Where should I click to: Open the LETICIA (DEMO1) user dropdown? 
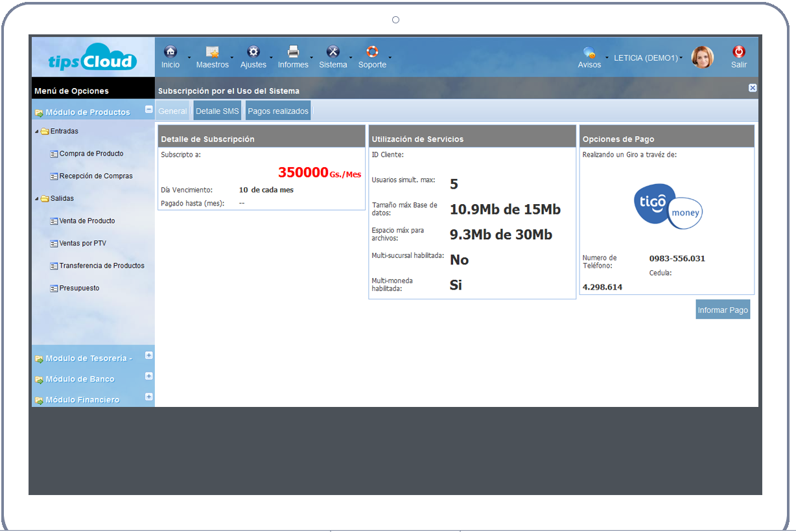click(x=648, y=58)
